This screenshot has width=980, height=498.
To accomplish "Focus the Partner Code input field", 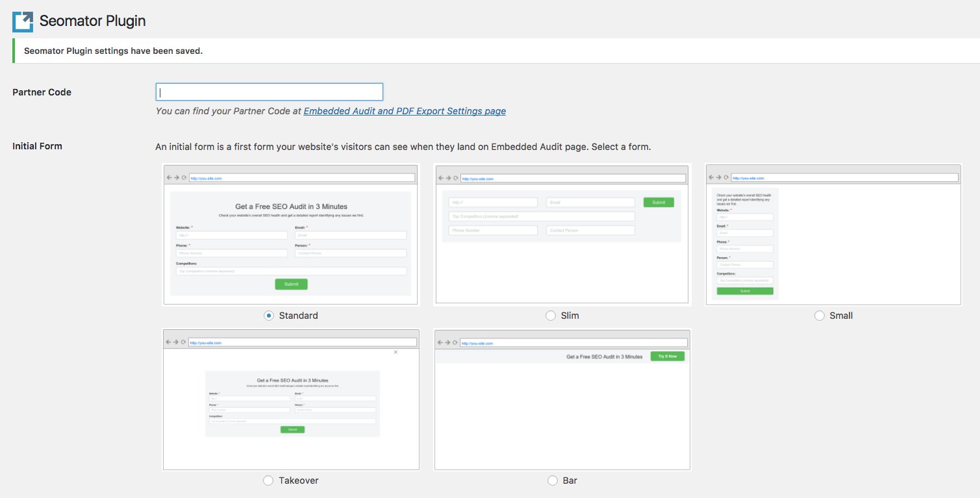I will tap(270, 92).
